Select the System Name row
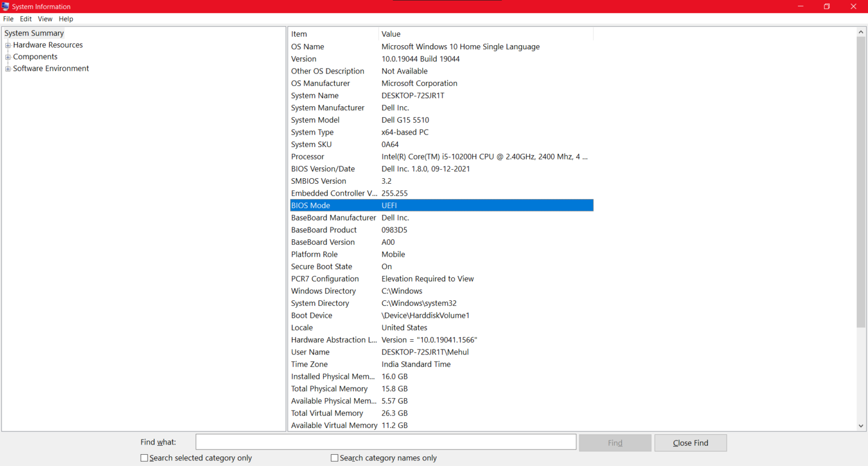The image size is (868, 466). (442, 96)
